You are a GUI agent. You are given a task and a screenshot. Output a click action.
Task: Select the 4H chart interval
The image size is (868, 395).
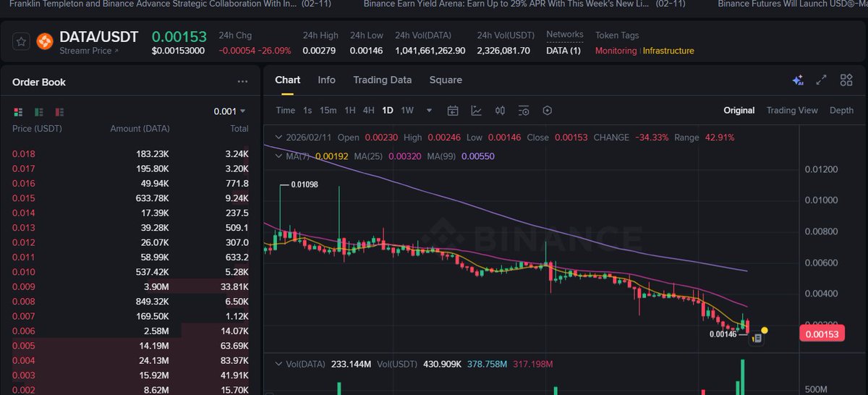(369, 111)
